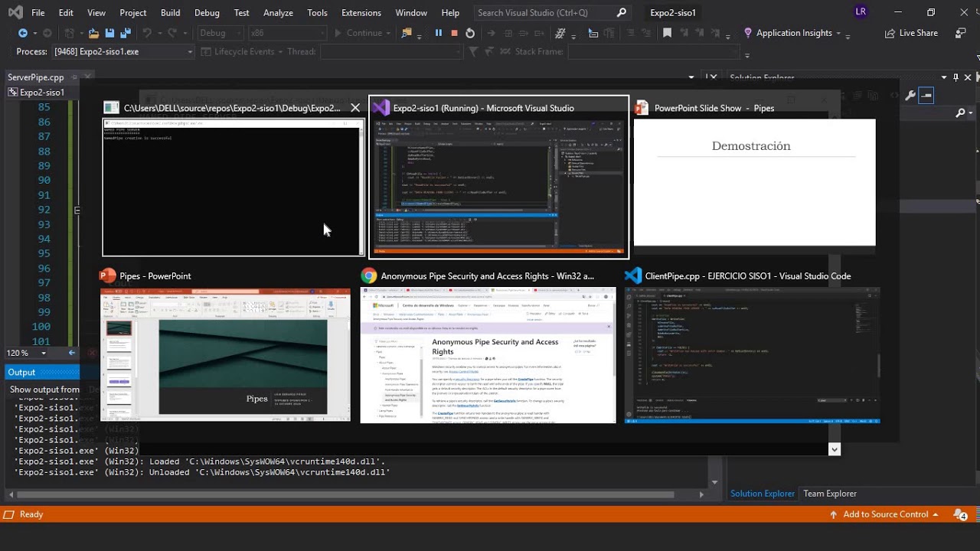Open the notifications icon in the status bar

coord(960,514)
